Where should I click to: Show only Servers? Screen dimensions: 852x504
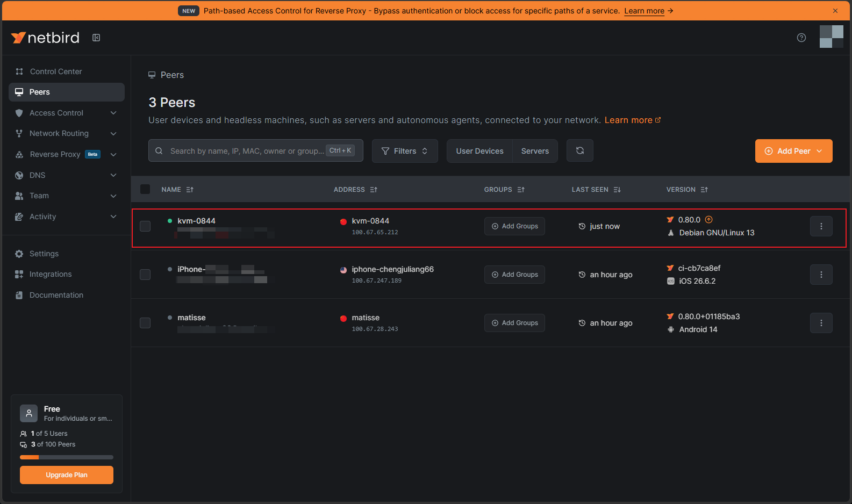pyautogui.click(x=535, y=151)
